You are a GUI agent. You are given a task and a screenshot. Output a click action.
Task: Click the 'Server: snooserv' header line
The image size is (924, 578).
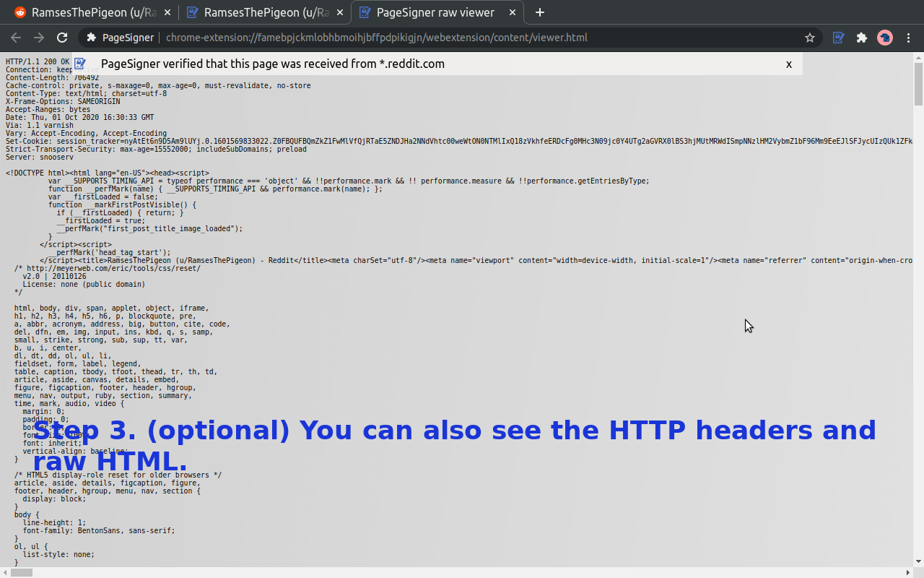tap(40, 157)
